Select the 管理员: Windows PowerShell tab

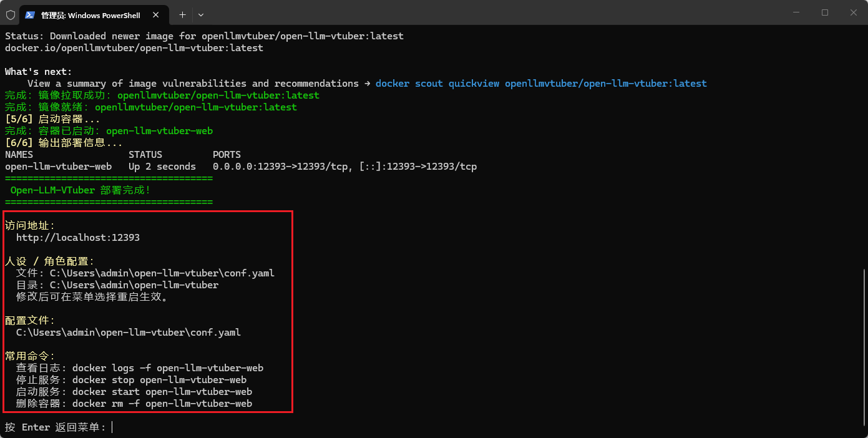click(x=94, y=14)
